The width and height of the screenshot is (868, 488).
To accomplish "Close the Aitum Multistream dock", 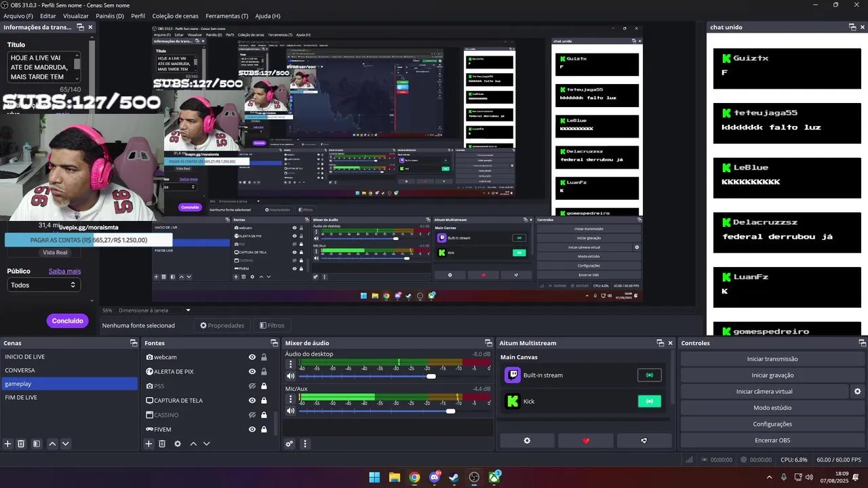I will [671, 343].
